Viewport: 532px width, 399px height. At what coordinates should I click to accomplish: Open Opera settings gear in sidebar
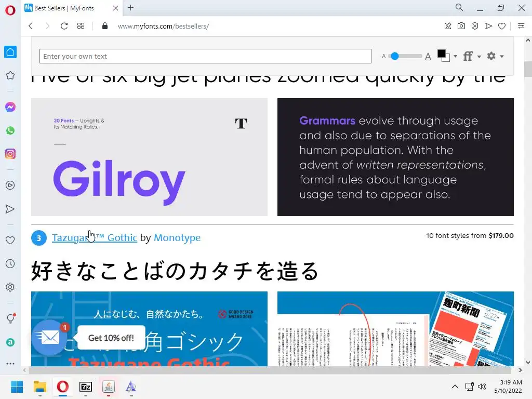tap(10, 287)
